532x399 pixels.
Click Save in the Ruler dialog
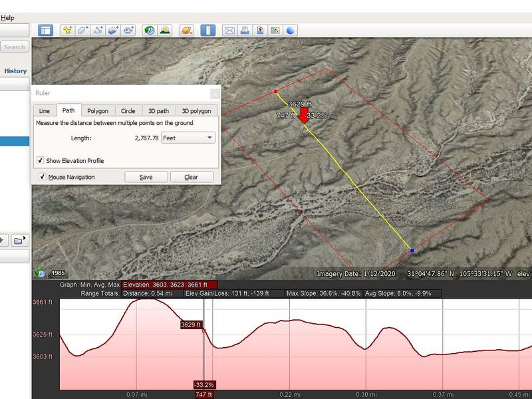146,177
